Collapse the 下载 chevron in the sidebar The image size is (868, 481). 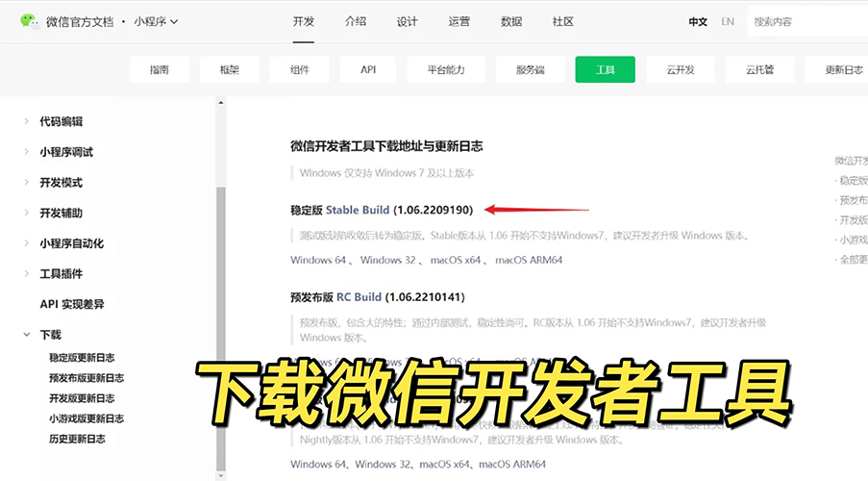(x=26, y=334)
